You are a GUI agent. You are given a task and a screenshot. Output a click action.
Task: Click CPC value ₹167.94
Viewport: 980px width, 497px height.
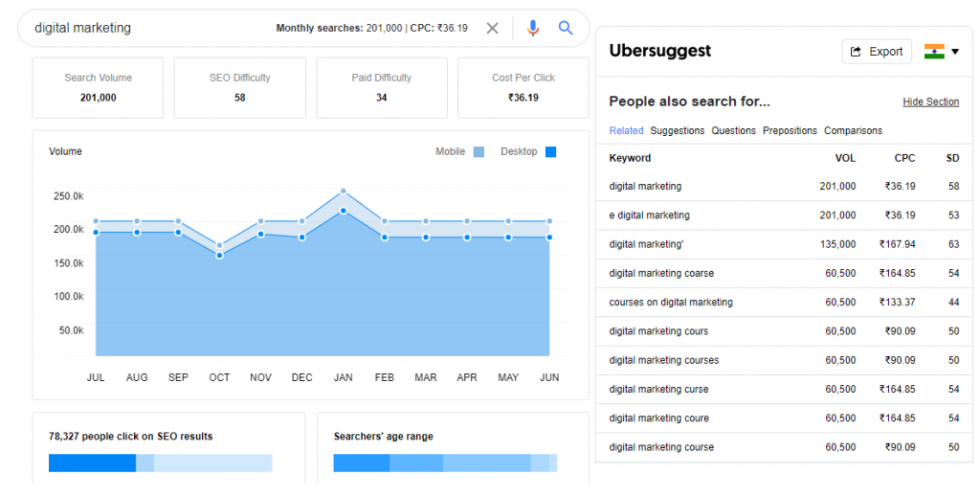tap(898, 244)
